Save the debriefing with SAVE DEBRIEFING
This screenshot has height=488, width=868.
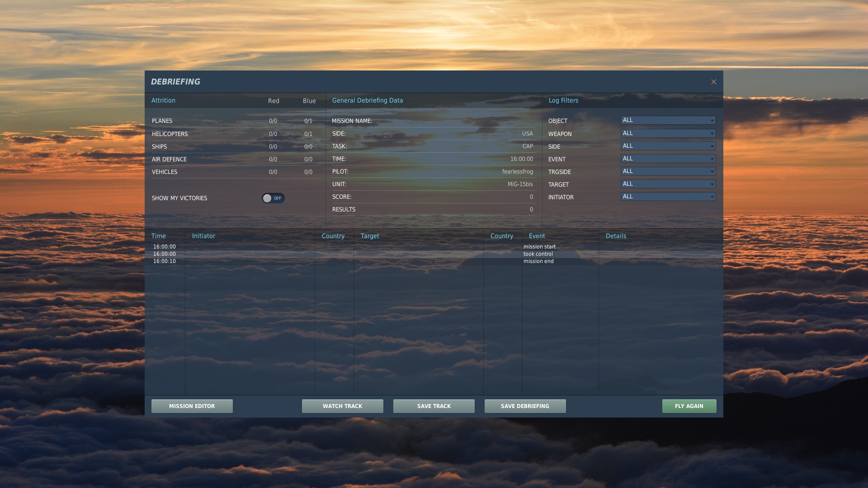(525, 406)
